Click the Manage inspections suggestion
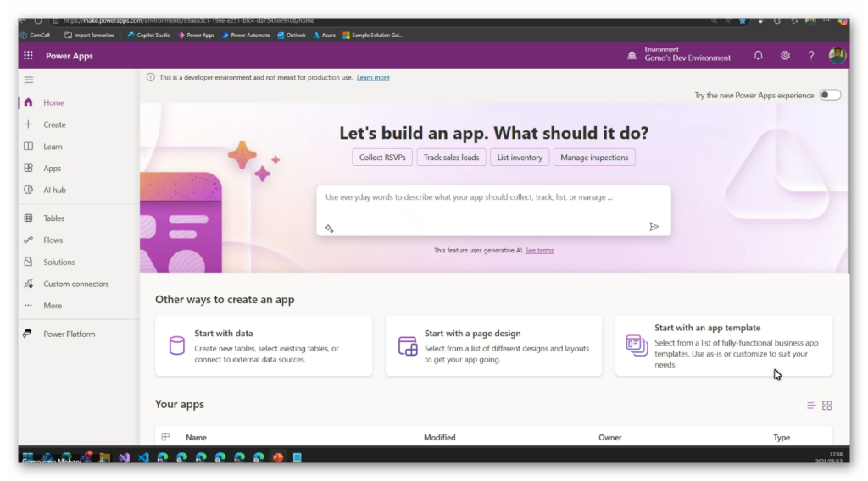This screenshot has height=481, width=868. 594,157
